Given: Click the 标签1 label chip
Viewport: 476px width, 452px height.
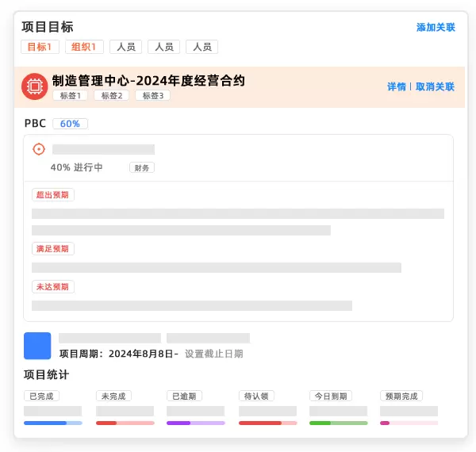Looking at the screenshot, I should (x=70, y=96).
